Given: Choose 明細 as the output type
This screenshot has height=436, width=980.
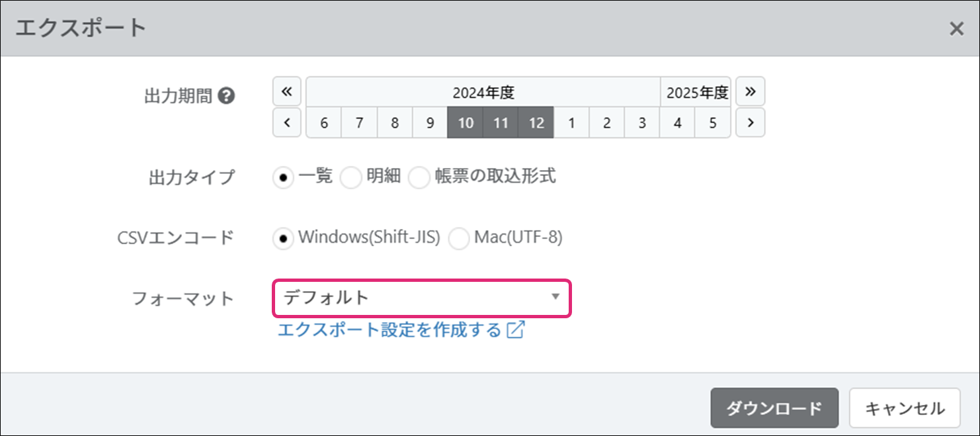Looking at the screenshot, I should coord(351,177).
